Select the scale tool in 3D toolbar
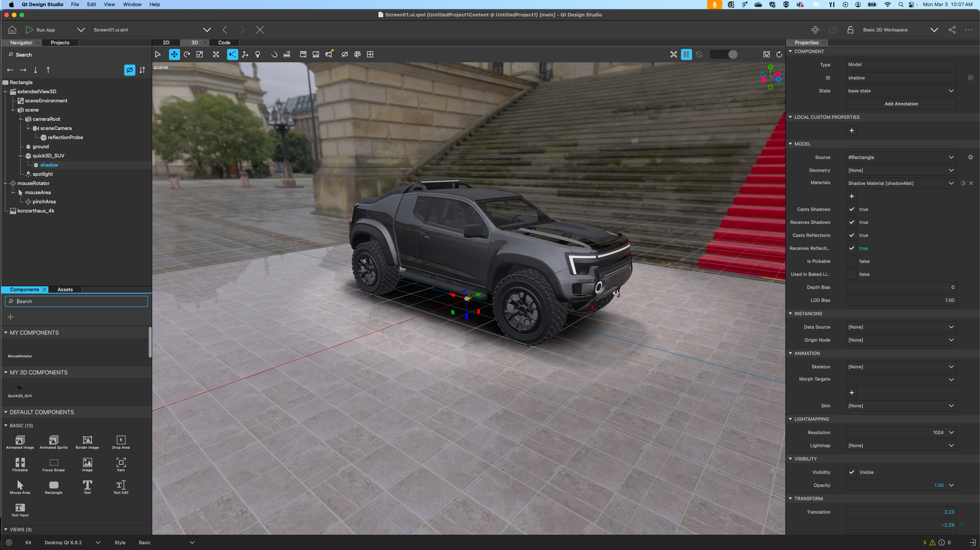Viewport: 980px width, 550px height. [200, 54]
